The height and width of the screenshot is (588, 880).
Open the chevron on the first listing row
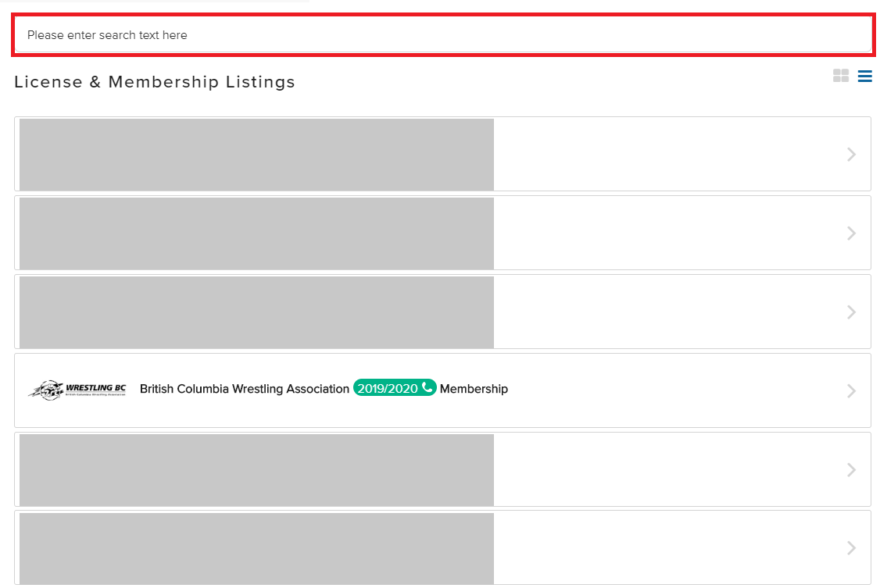(851, 154)
